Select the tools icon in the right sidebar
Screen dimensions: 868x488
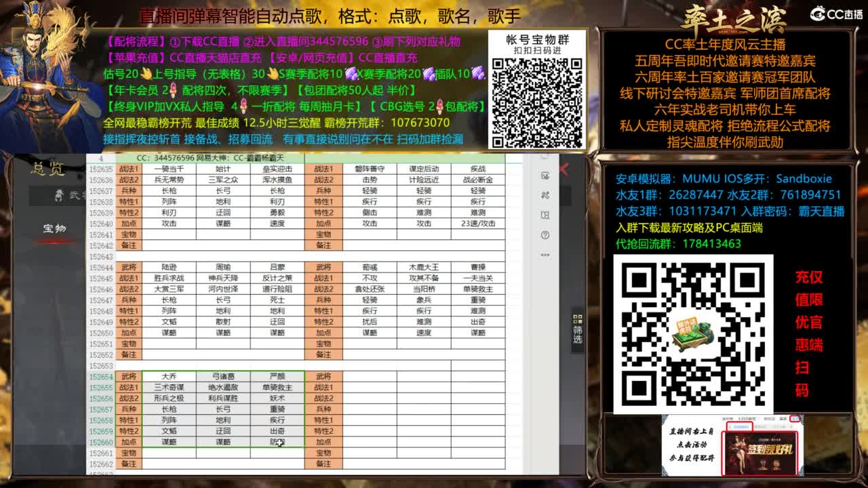tap(545, 195)
